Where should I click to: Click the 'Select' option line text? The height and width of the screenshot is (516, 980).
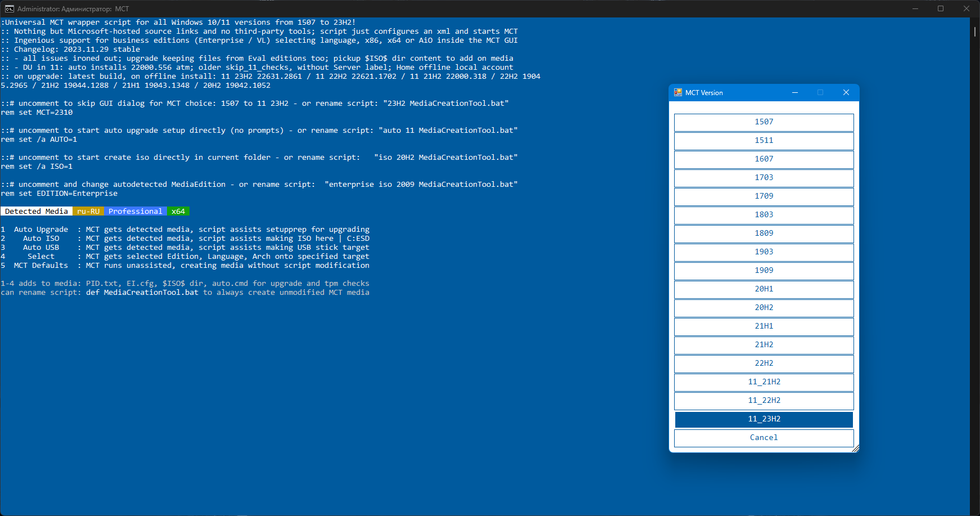coord(41,257)
